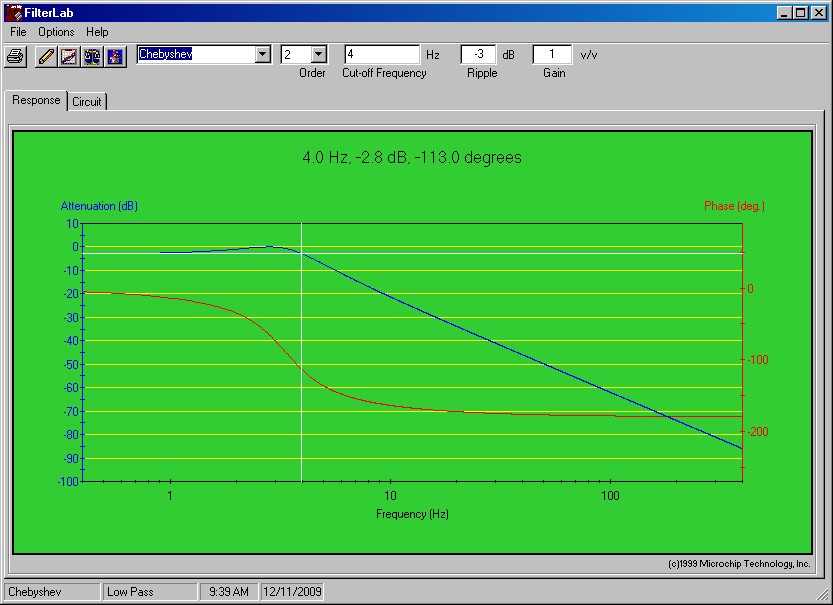Viewport: 833px width, 605px height.
Task: Click the 'Ripple' label
Action: [482, 73]
